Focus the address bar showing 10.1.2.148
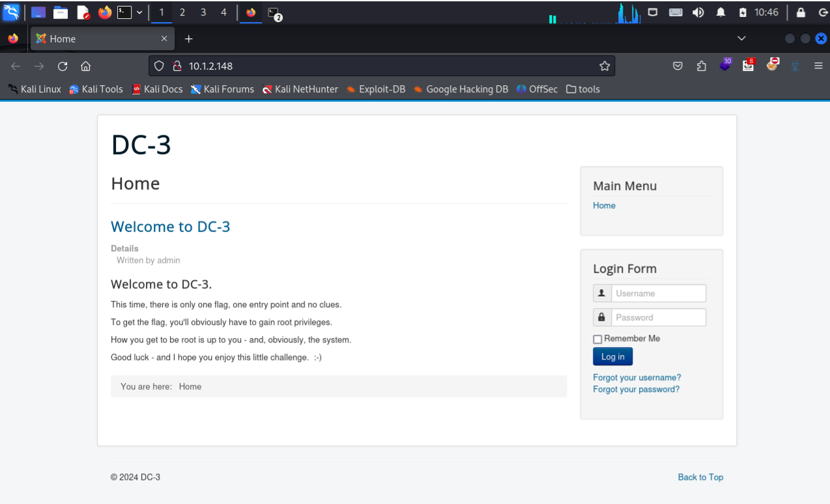Image resolution: width=830 pixels, height=504 pixels. coord(382,66)
